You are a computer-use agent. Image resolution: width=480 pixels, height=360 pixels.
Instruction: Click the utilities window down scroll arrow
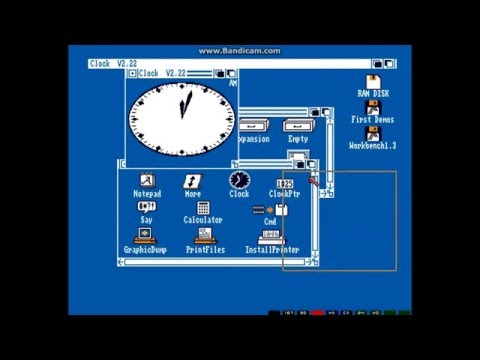pyautogui.click(x=315, y=255)
